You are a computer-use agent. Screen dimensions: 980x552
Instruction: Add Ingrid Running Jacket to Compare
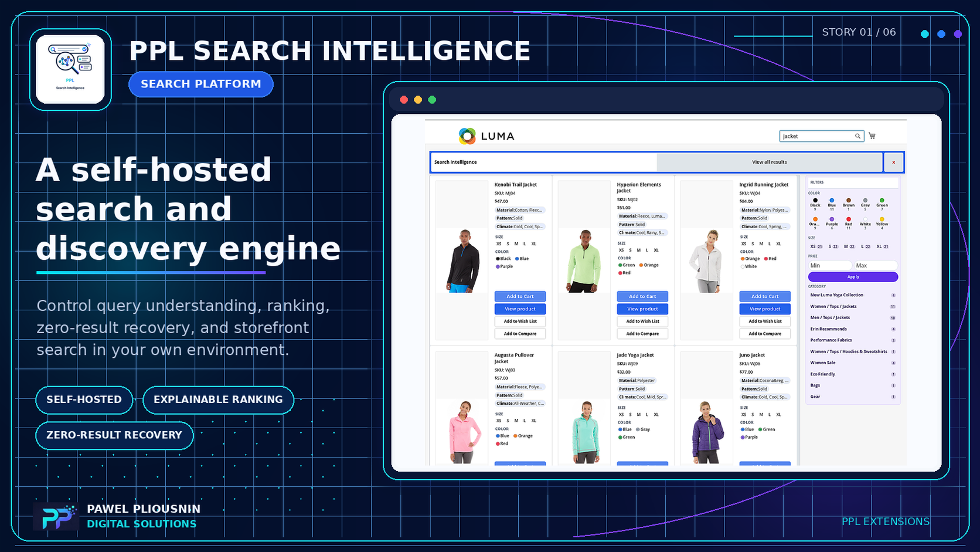[765, 333]
